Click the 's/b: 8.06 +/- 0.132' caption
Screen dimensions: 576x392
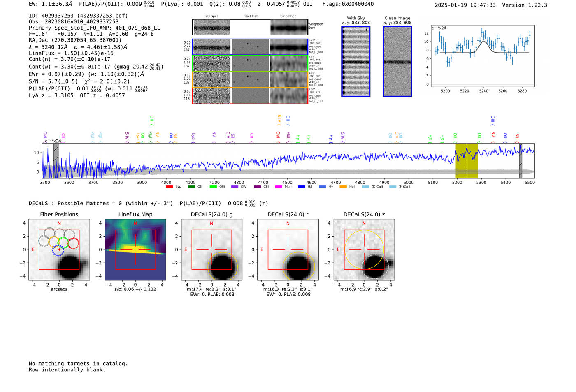(135, 289)
